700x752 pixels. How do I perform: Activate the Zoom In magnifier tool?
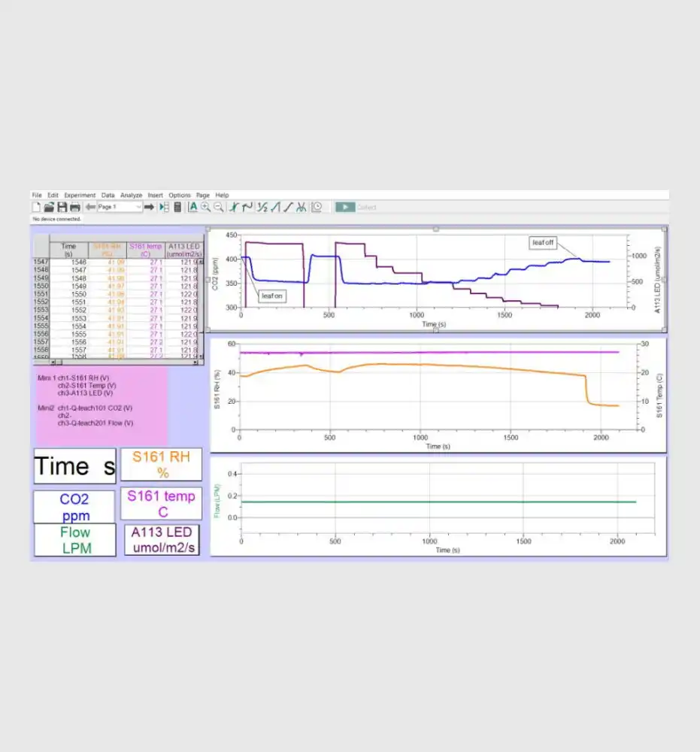tap(205, 207)
